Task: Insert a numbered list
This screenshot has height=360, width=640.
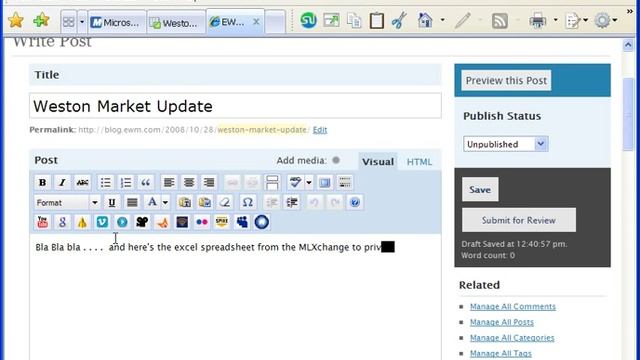Action: [x=126, y=182]
